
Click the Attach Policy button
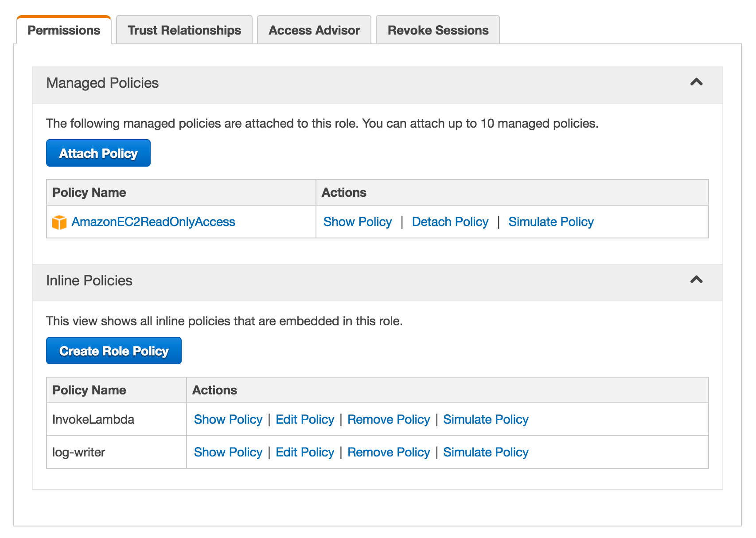(x=98, y=153)
